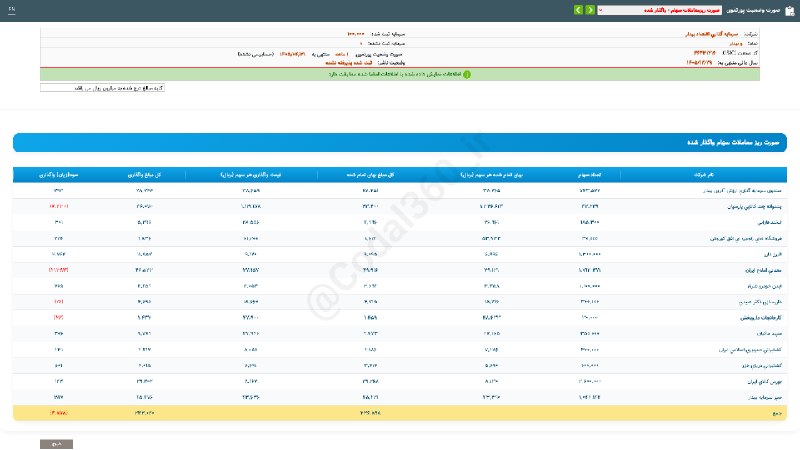Select the 'معدنی املاح ایران' row name
Viewport: 800px width, 450px height.
tap(763, 270)
